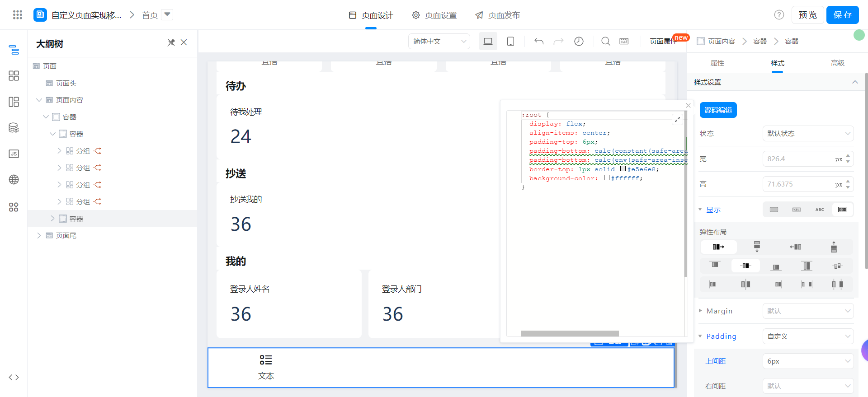Go to 页面内容 in breadcrumb
This screenshot has height=397, width=868.
pos(722,41)
